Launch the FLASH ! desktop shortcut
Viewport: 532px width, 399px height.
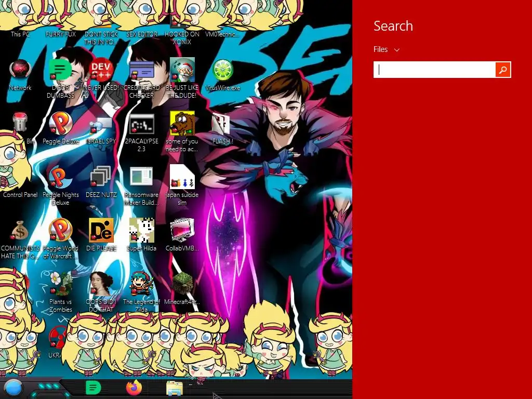tap(221, 123)
